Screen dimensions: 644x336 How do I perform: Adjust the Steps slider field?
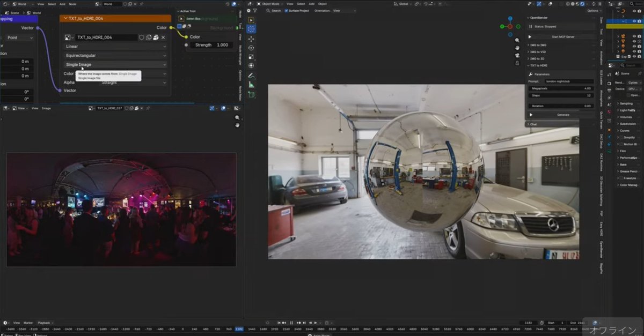[561, 95]
